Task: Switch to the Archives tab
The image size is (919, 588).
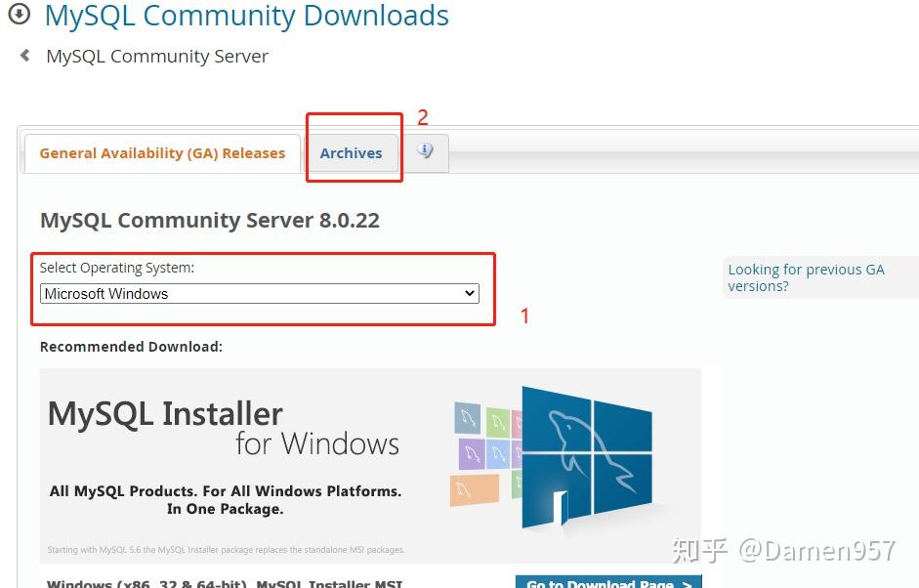Action: [x=351, y=153]
